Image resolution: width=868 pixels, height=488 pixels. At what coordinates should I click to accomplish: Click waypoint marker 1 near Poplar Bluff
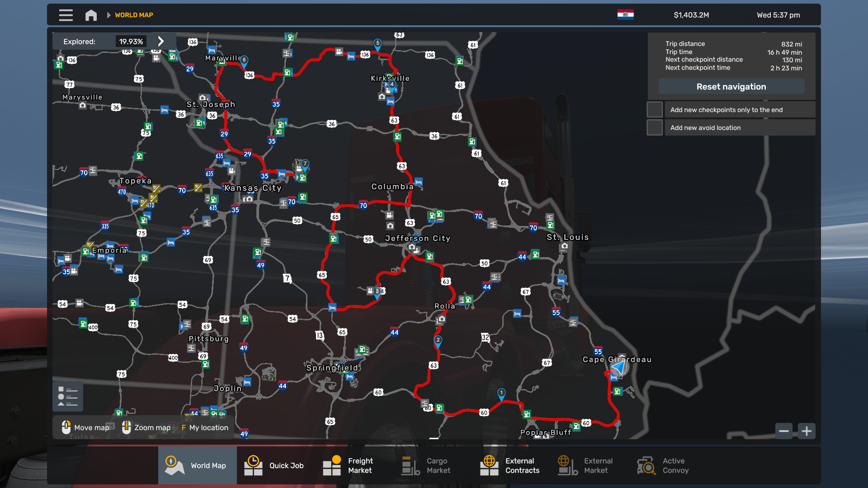tap(501, 394)
